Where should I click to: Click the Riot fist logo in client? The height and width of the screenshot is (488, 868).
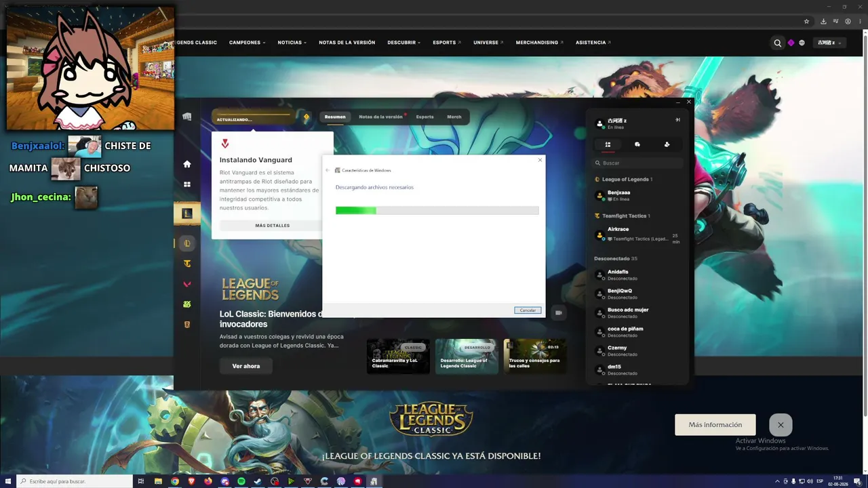187,117
